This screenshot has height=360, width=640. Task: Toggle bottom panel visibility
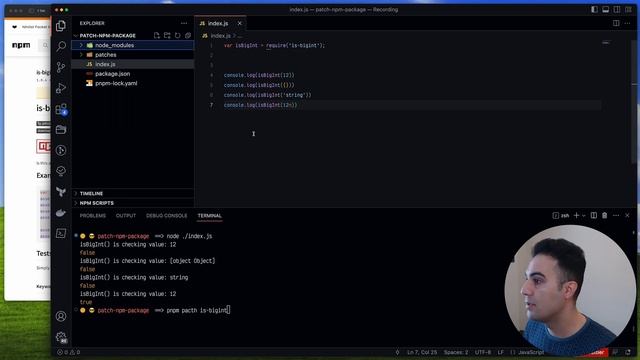tap(606, 9)
